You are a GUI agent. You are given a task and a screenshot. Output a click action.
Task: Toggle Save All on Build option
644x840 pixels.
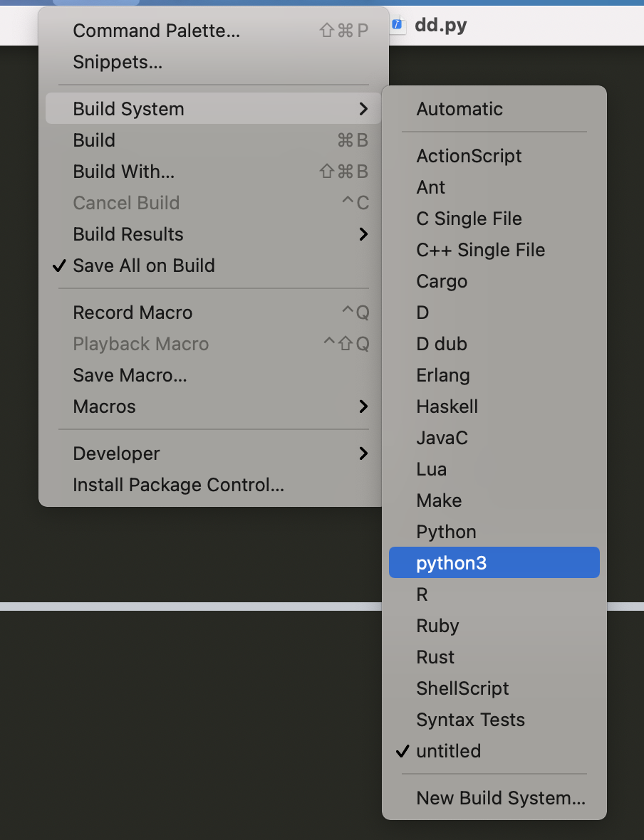(214, 266)
